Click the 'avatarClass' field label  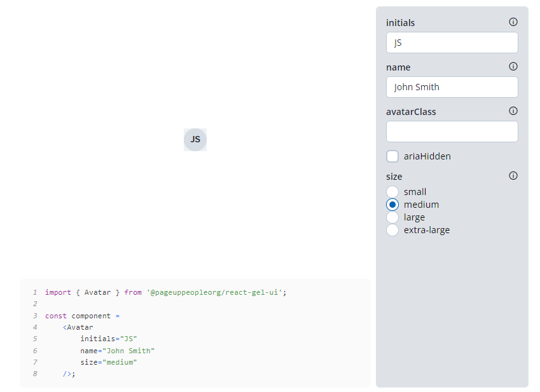pyautogui.click(x=411, y=112)
